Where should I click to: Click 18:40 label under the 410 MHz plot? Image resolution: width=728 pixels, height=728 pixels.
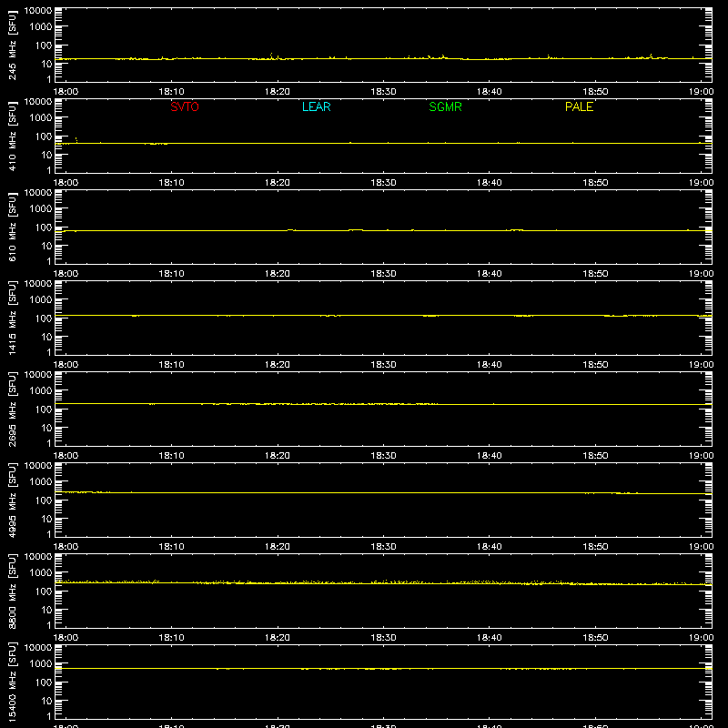coord(490,183)
